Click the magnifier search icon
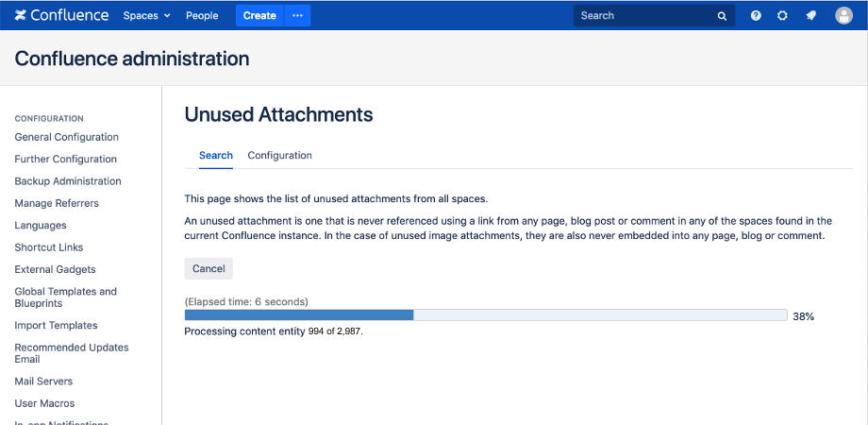868x425 pixels. tap(722, 16)
